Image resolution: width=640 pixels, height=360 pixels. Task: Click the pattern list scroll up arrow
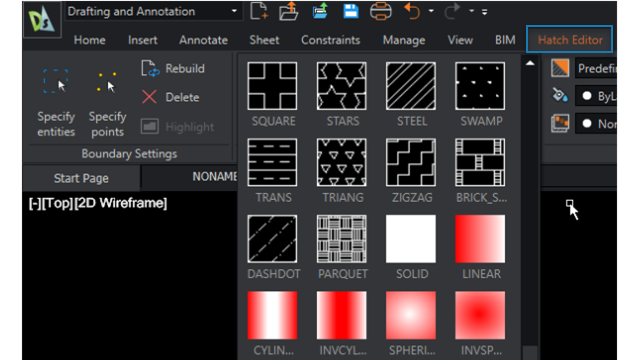click(530, 63)
